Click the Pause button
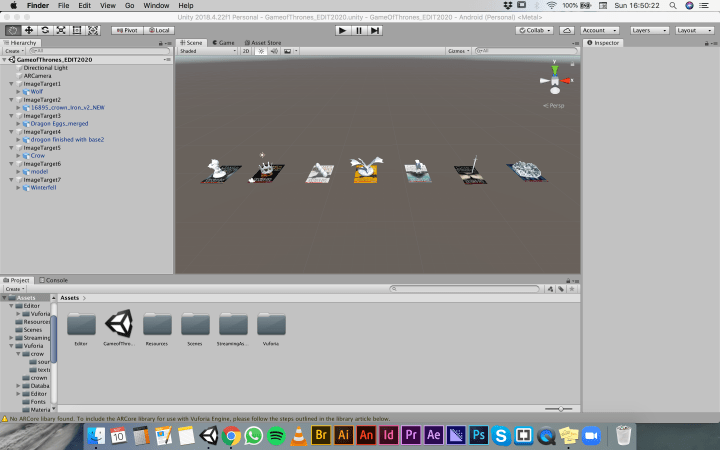720x450 pixels. 359,30
